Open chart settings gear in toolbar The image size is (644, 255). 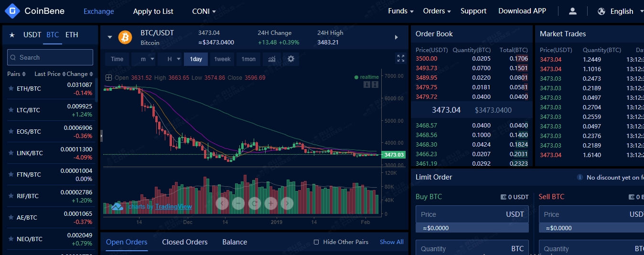(x=290, y=59)
